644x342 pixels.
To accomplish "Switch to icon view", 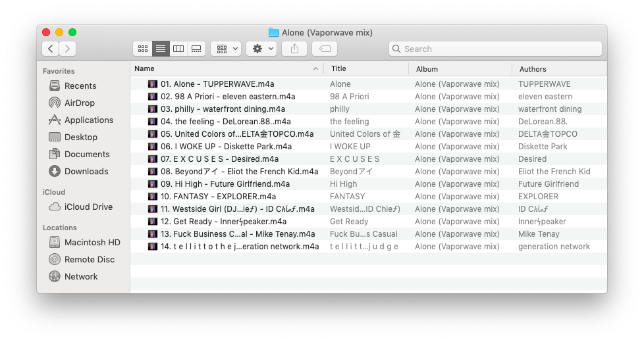I will 143,49.
